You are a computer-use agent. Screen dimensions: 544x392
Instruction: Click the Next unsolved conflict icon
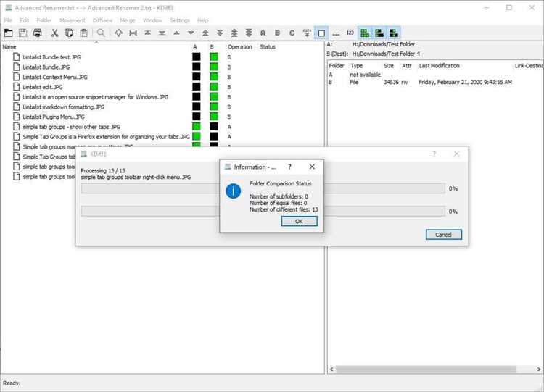[249, 33]
